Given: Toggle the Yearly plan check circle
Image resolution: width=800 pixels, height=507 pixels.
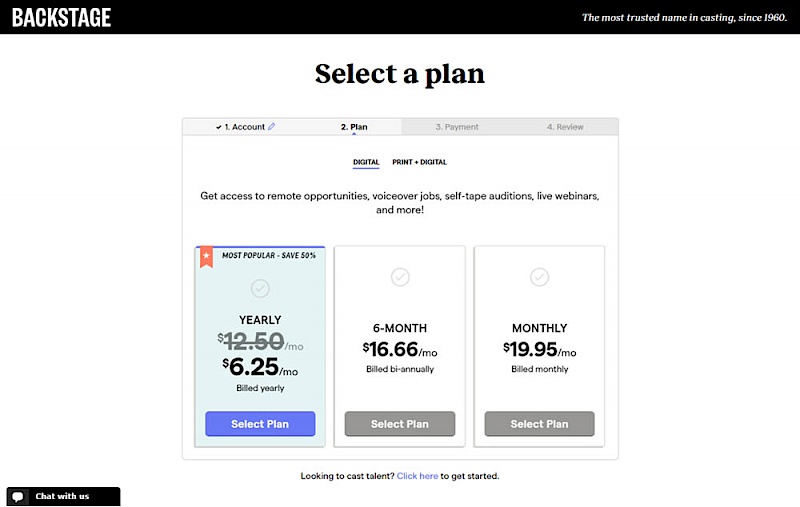Looking at the screenshot, I should pos(260,288).
